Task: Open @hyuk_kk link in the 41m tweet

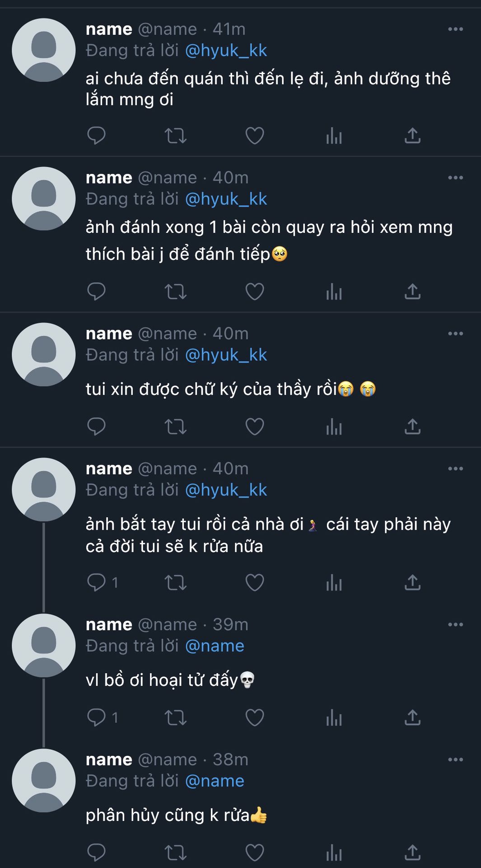Action: pos(226,51)
